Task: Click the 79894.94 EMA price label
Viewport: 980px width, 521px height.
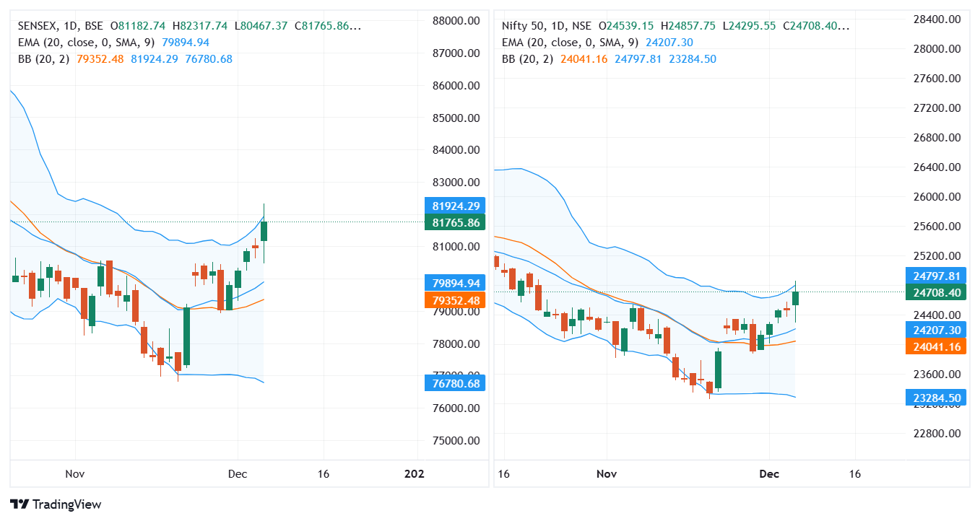Action: point(455,283)
